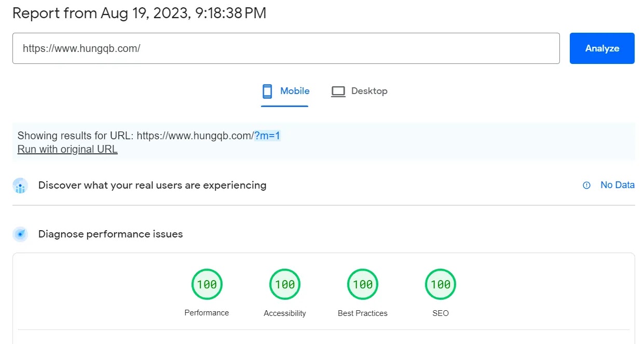This screenshot has height=344, width=644.
Task: Click the Run with original URL link
Action: pyautogui.click(x=67, y=149)
